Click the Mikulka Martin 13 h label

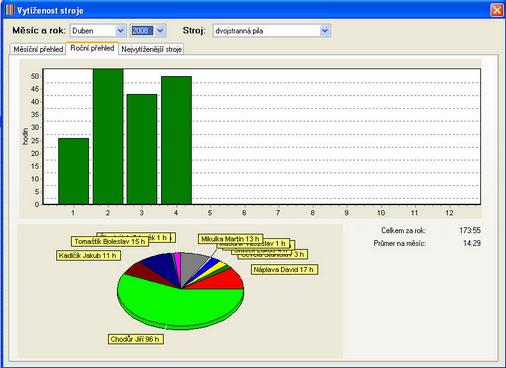pyautogui.click(x=230, y=239)
